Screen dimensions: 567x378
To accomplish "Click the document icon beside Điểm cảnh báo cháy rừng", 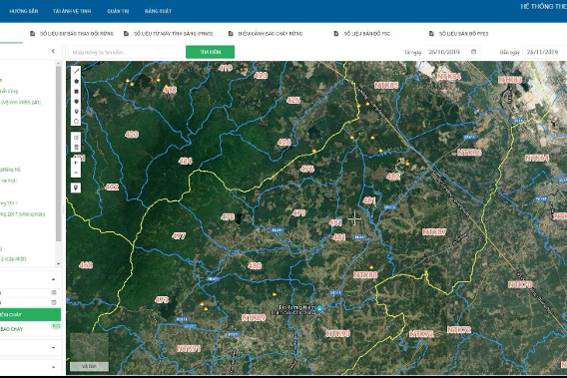I will pyautogui.click(x=231, y=34).
